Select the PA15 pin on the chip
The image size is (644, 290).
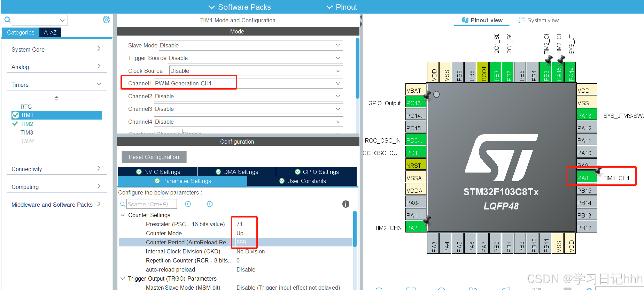(x=558, y=72)
